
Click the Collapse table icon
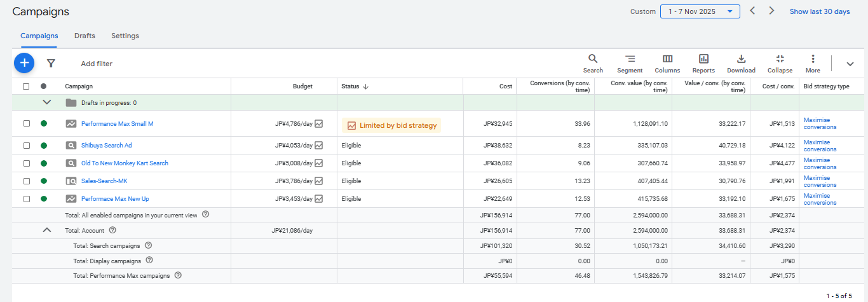(x=780, y=63)
